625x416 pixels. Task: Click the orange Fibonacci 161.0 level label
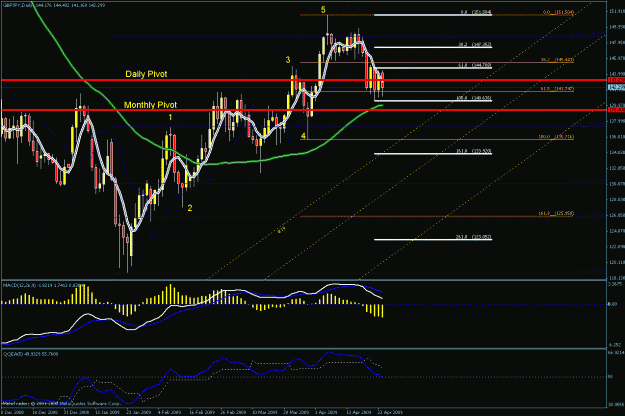[556, 214]
